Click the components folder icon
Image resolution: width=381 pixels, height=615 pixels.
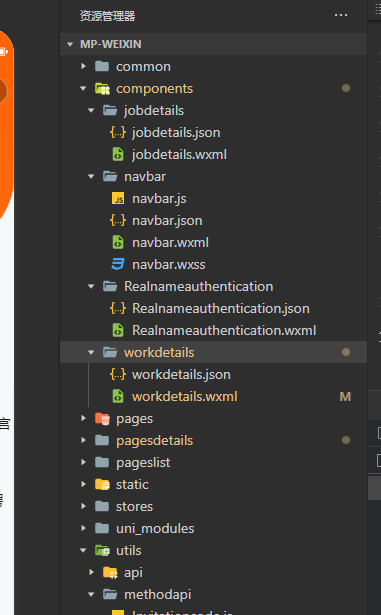coord(102,89)
